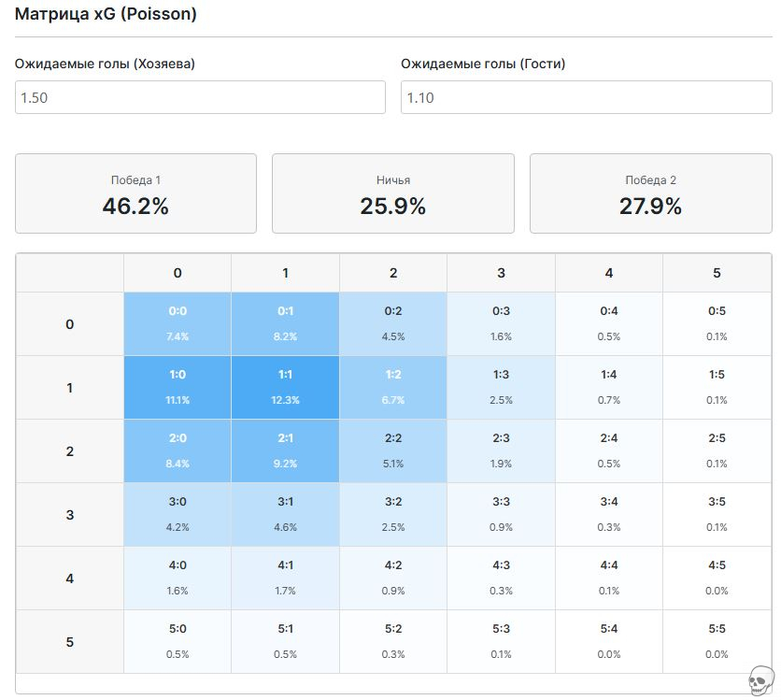Select the Победа 1 probability card

pyautogui.click(x=135, y=193)
